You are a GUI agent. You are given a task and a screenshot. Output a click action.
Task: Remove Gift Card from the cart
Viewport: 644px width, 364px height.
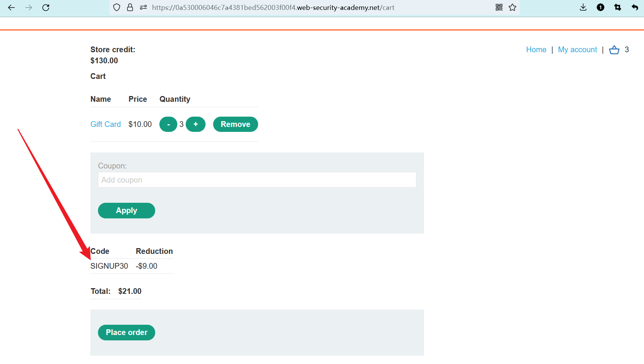[236, 124]
